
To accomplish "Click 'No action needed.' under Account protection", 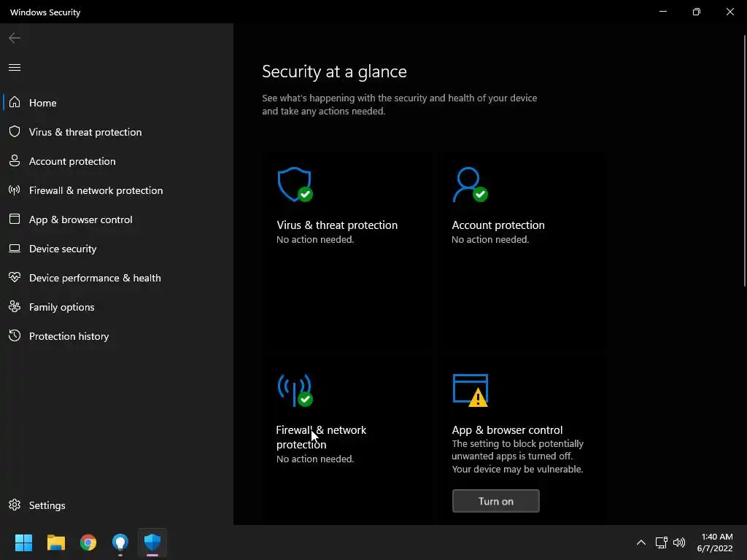I will (x=490, y=239).
